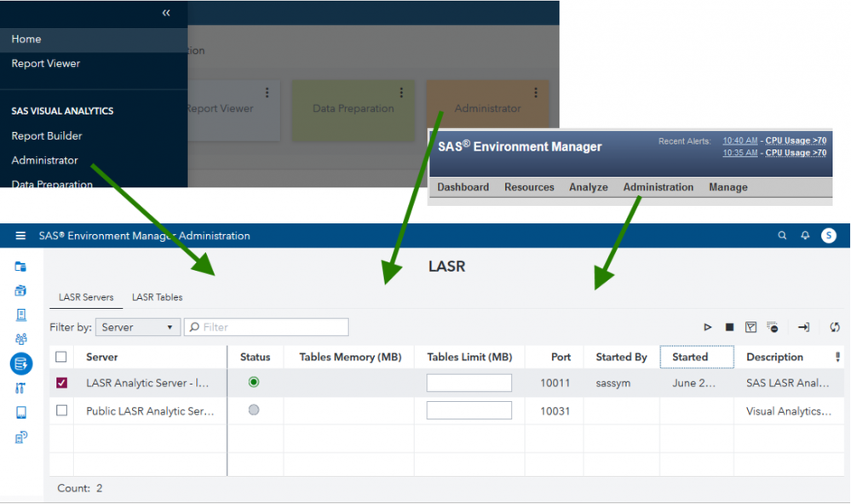This screenshot has height=504, width=851.
Task: Open Administration menu in Environment Manager
Action: 658,187
